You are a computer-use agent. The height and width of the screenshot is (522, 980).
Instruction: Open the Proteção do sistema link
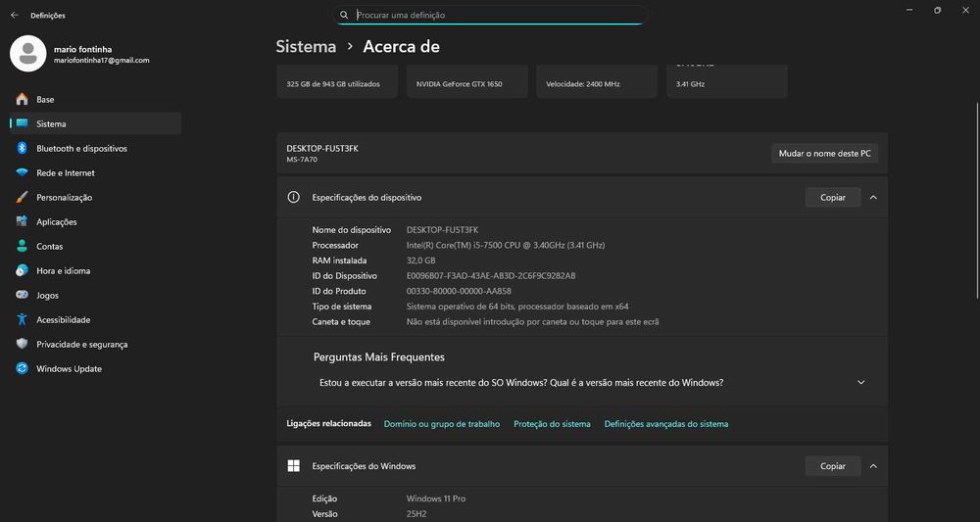coord(552,424)
